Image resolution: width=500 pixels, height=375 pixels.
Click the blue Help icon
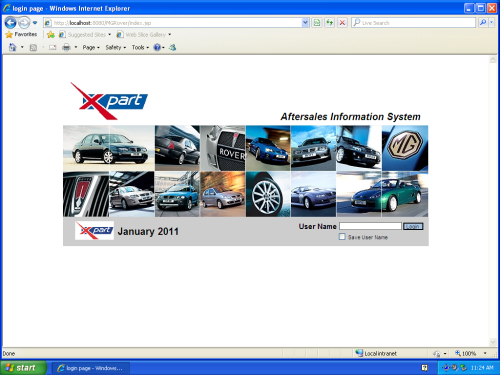[157, 48]
